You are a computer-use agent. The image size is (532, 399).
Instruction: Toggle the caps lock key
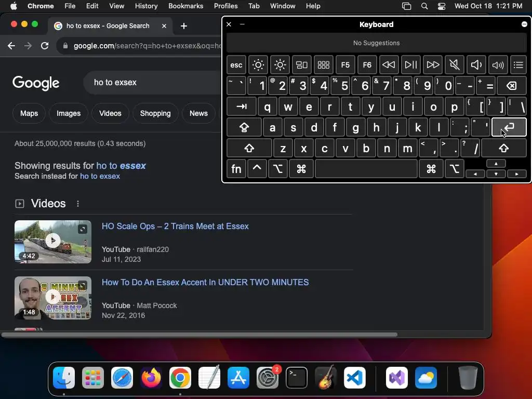[x=244, y=127]
